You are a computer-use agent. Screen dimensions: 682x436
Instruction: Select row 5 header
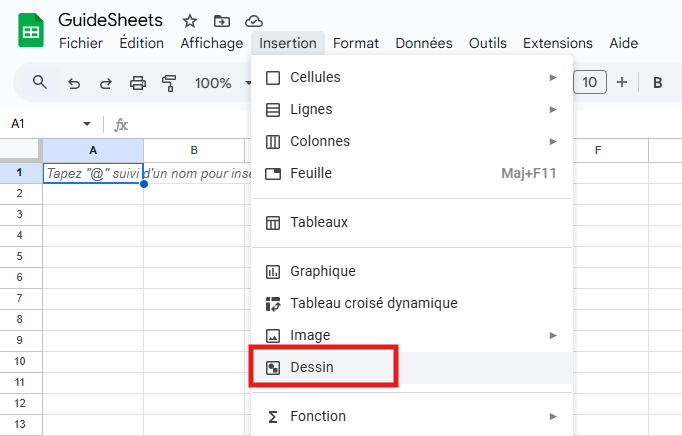pyautogui.click(x=20, y=256)
